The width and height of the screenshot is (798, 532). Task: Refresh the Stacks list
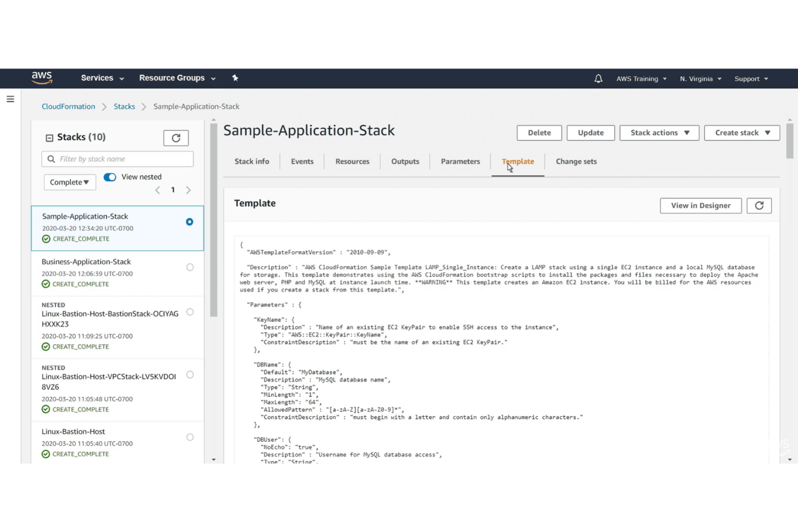coord(176,138)
